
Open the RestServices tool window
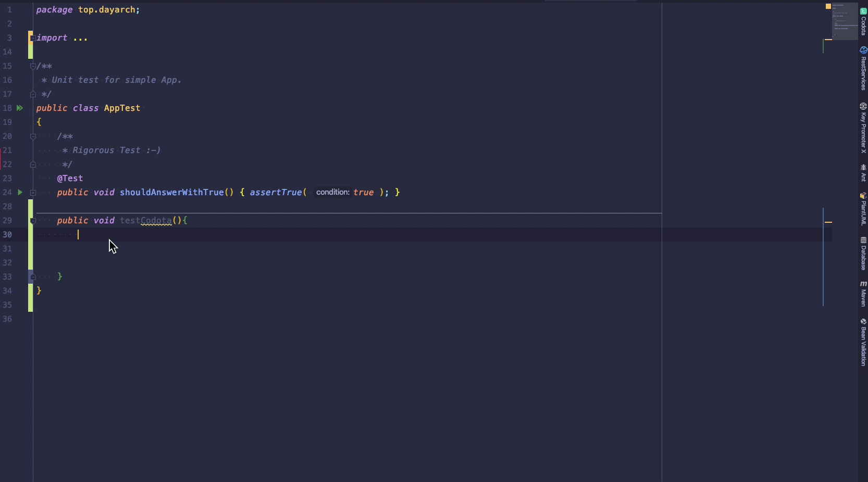point(863,68)
